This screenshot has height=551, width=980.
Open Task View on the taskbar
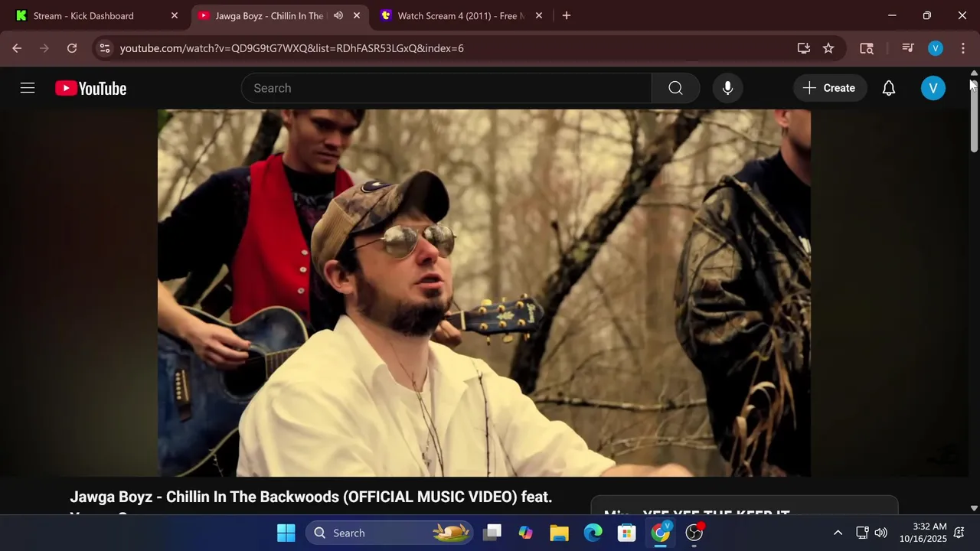click(x=492, y=533)
